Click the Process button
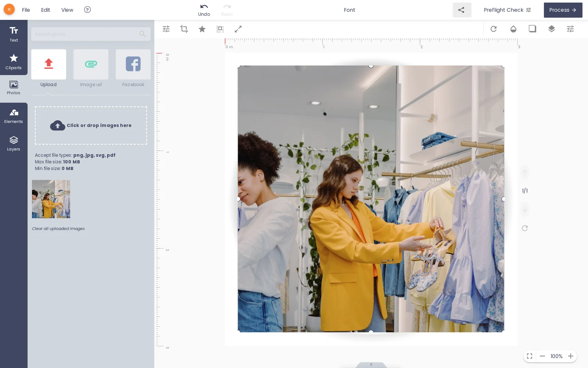The height and width of the screenshot is (368, 588). tap(563, 10)
